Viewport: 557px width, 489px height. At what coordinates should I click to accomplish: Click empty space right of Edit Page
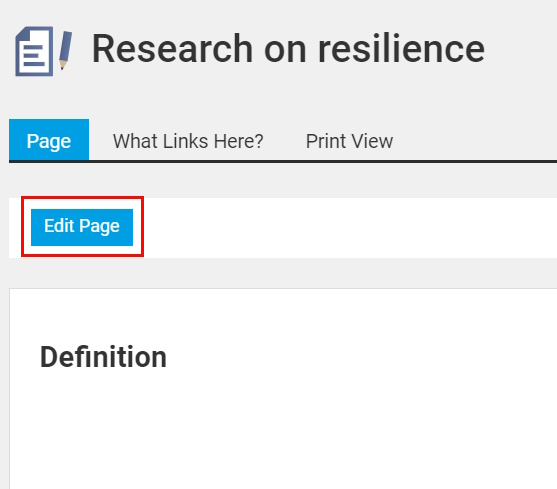pos(348,227)
